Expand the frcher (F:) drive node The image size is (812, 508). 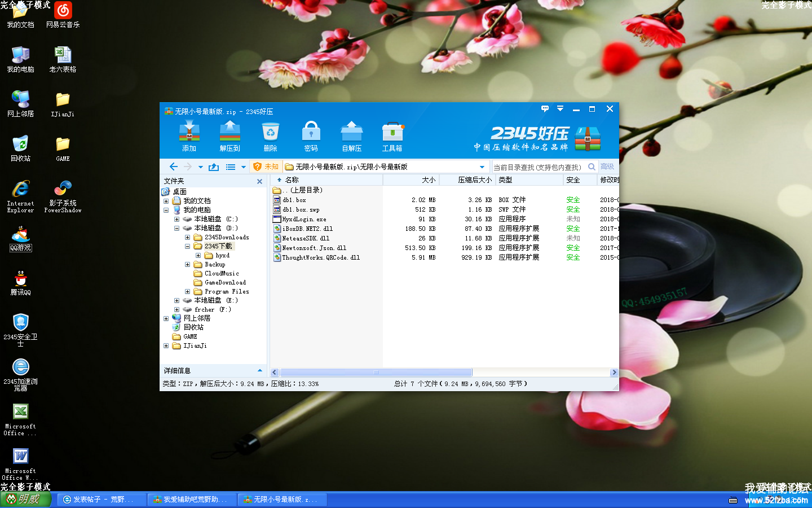coord(176,309)
